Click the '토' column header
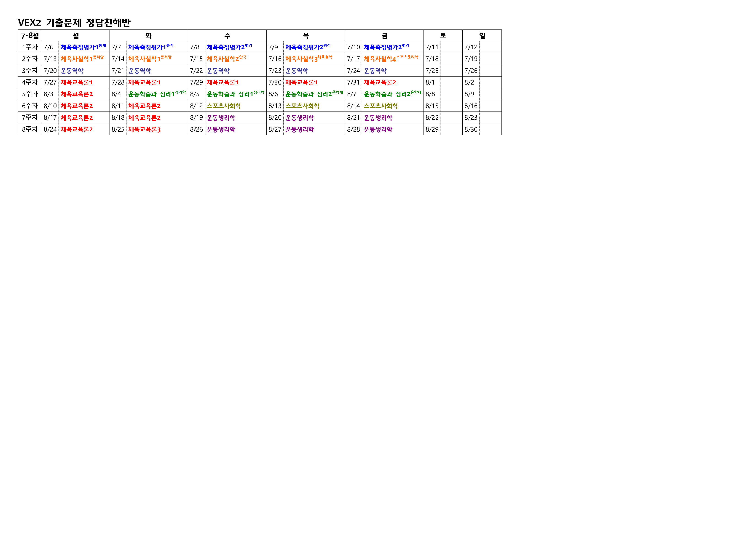This screenshot has height=534, width=756. (443, 36)
